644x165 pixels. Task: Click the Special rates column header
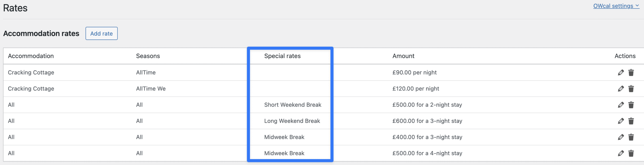point(282,56)
